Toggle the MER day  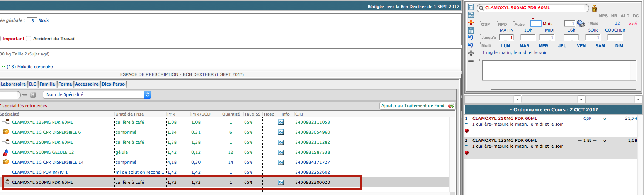pyautogui.click(x=544, y=46)
